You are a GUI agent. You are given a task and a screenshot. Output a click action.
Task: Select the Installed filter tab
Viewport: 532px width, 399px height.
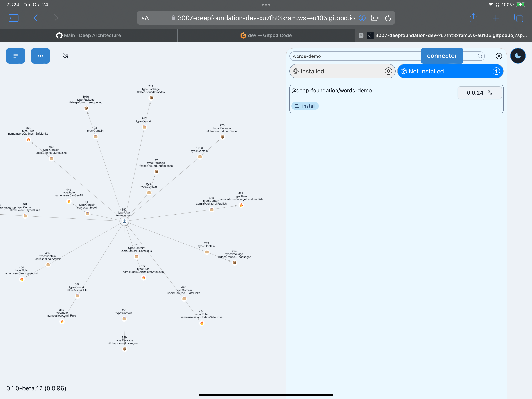tap(342, 71)
